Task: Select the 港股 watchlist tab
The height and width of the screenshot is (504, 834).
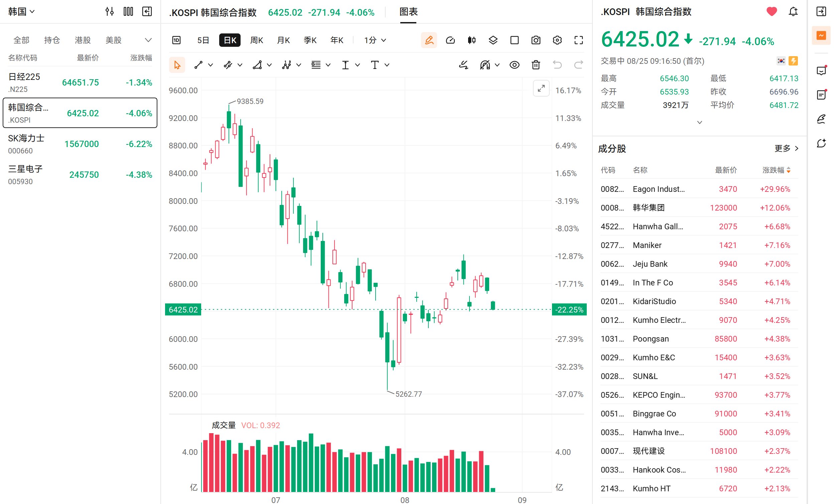Action: coord(83,40)
